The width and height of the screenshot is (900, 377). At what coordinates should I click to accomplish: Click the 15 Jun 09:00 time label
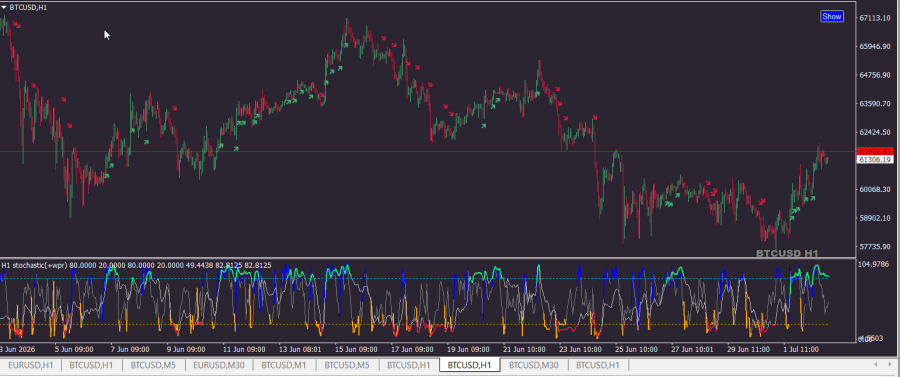[x=356, y=349]
